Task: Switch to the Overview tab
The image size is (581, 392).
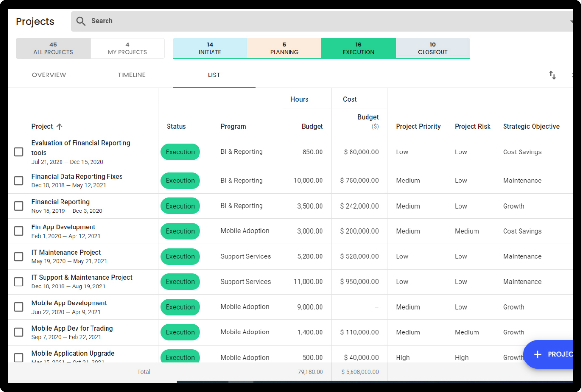Action: [x=49, y=75]
